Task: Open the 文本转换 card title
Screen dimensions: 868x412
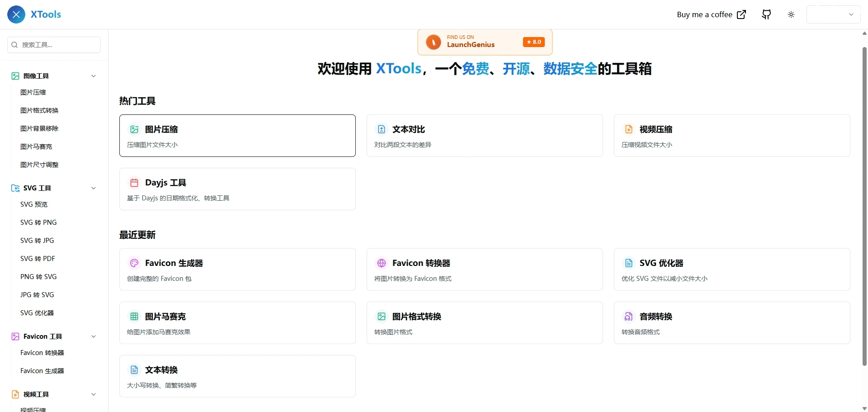Action: coord(161,370)
